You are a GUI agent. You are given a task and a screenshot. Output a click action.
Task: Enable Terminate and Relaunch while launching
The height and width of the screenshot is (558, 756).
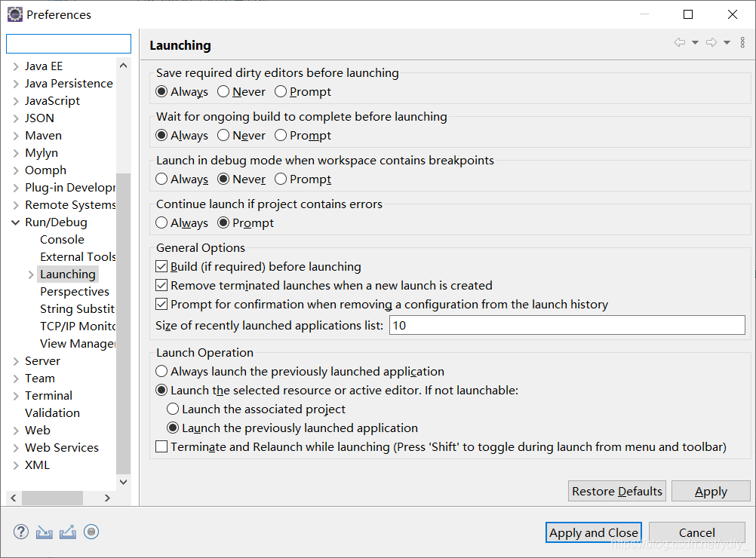[161, 446]
